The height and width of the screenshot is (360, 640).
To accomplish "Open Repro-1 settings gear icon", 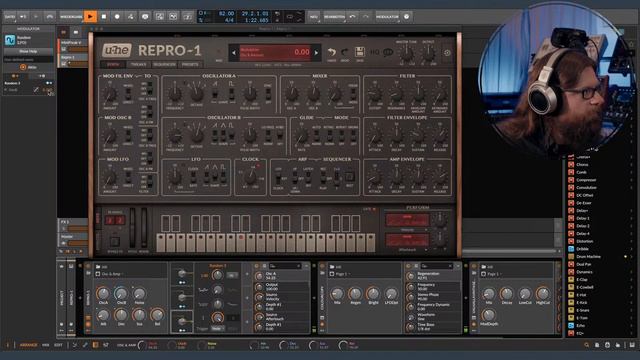I will click(447, 53).
